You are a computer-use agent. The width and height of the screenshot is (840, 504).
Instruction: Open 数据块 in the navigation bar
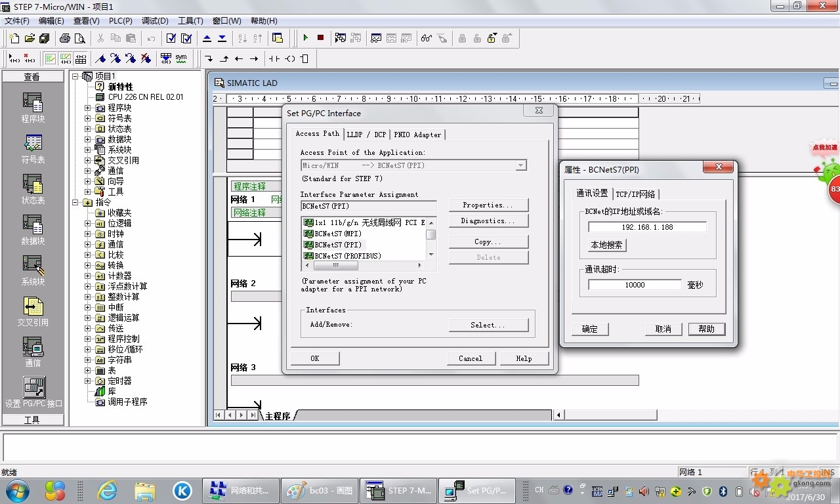(x=33, y=230)
